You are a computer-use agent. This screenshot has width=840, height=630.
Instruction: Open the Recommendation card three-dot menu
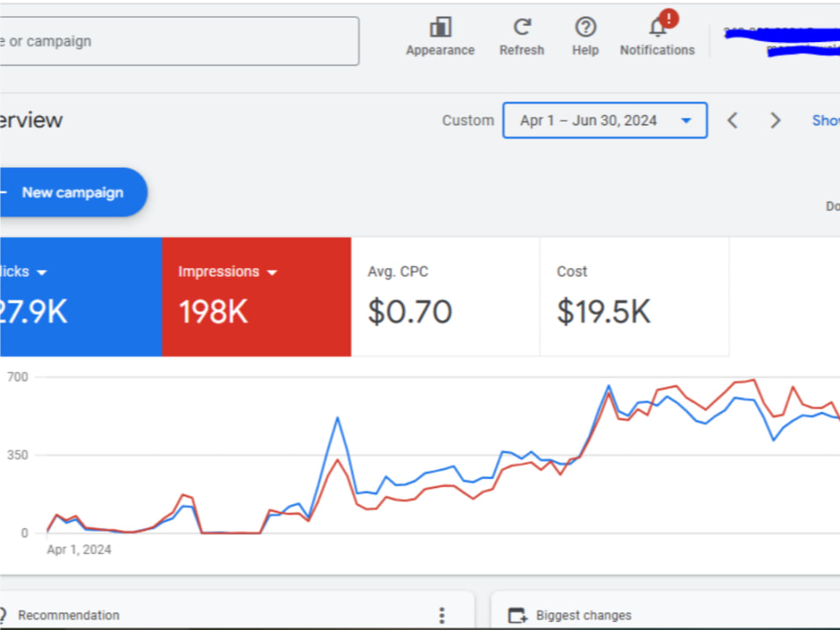pyautogui.click(x=442, y=615)
